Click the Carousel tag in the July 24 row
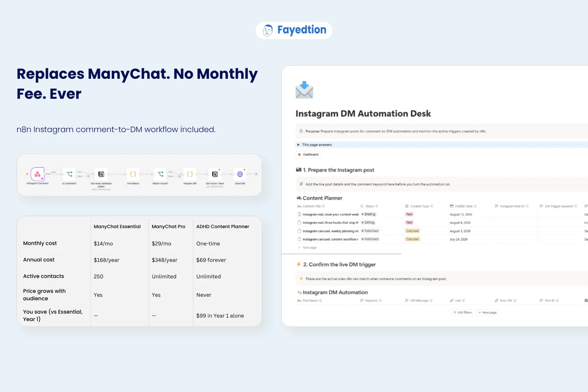The image size is (588, 392). click(x=412, y=239)
